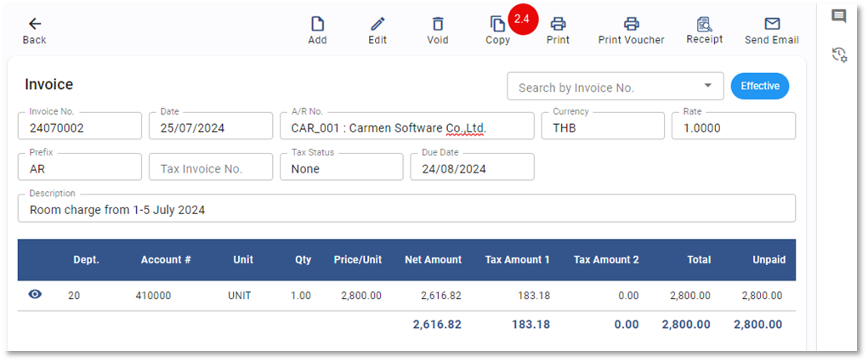Click the Invoice No. field 24070002
This screenshot has height=362, width=868.
79,127
